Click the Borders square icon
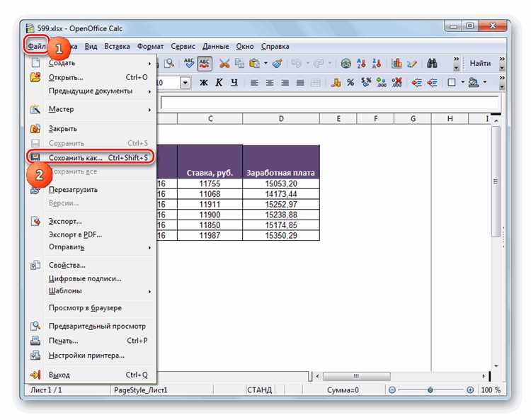This screenshot has height=420, width=531. pyautogui.click(x=452, y=83)
